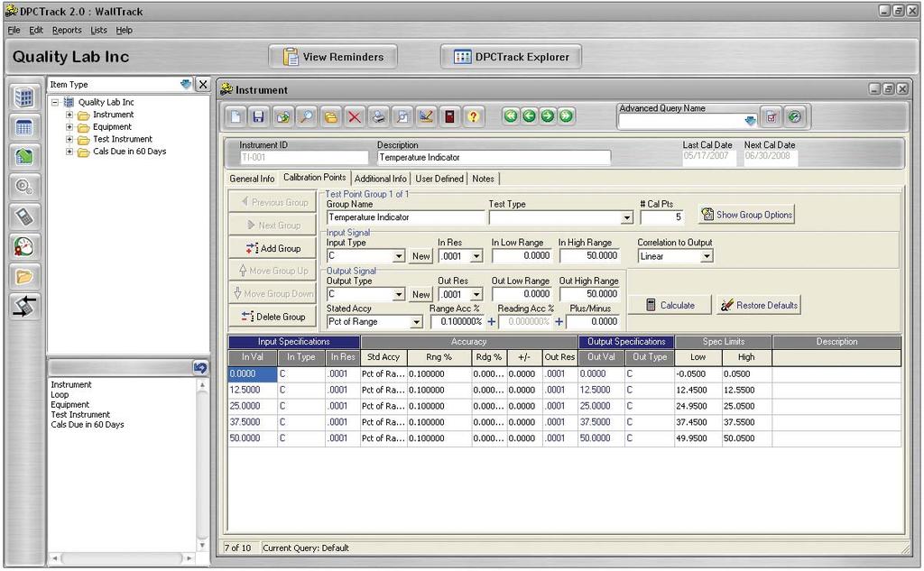Open the Help menu
This screenshot has width=924, height=571.
click(124, 30)
